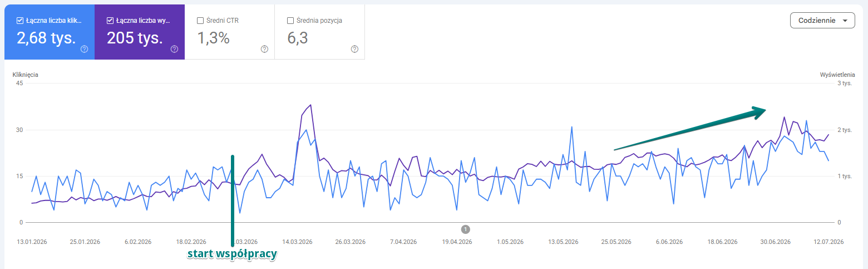Screen dimensions: 868x269
Task: Click the 19.04.2026 date label
Action: pyautogui.click(x=457, y=242)
